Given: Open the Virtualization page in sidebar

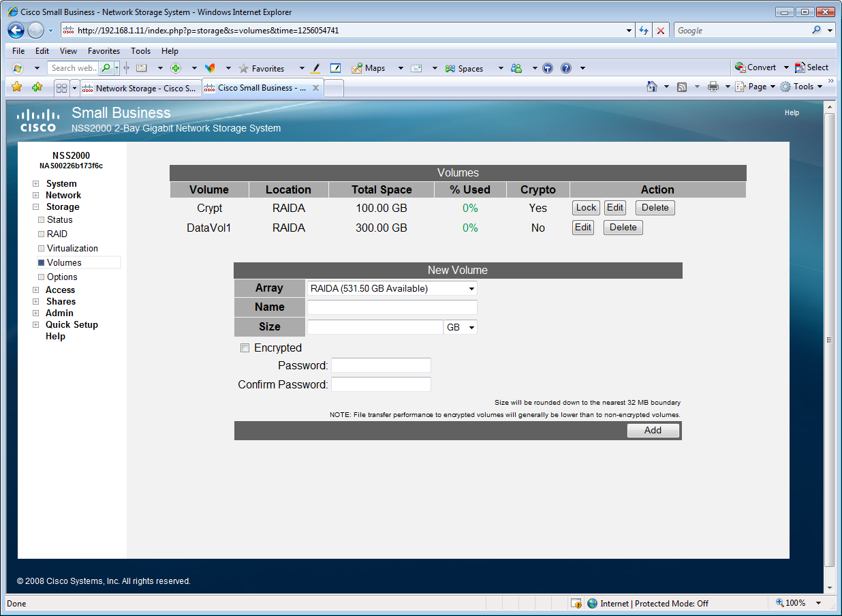Looking at the screenshot, I should pyautogui.click(x=73, y=248).
